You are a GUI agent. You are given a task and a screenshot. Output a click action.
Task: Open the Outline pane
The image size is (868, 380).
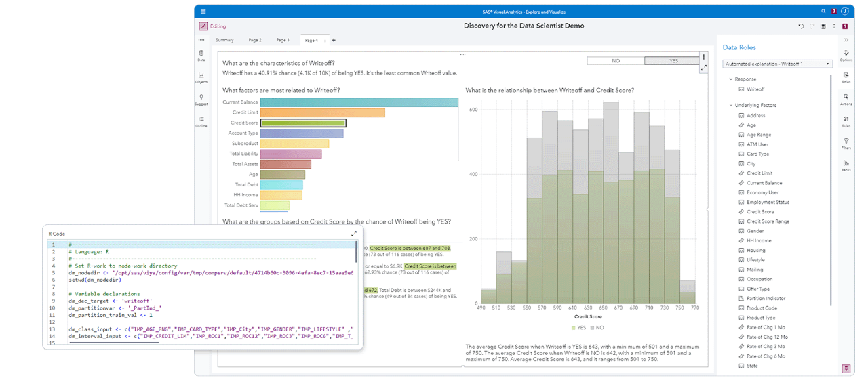pyautogui.click(x=201, y=122)
